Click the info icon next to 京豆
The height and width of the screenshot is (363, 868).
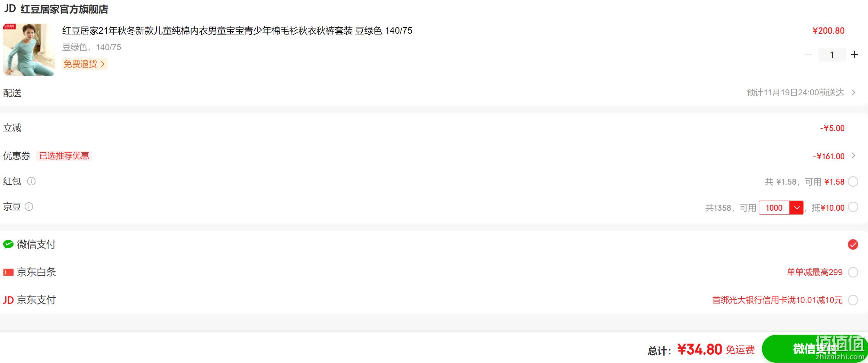pyautogui.click(x=29, y=207)
